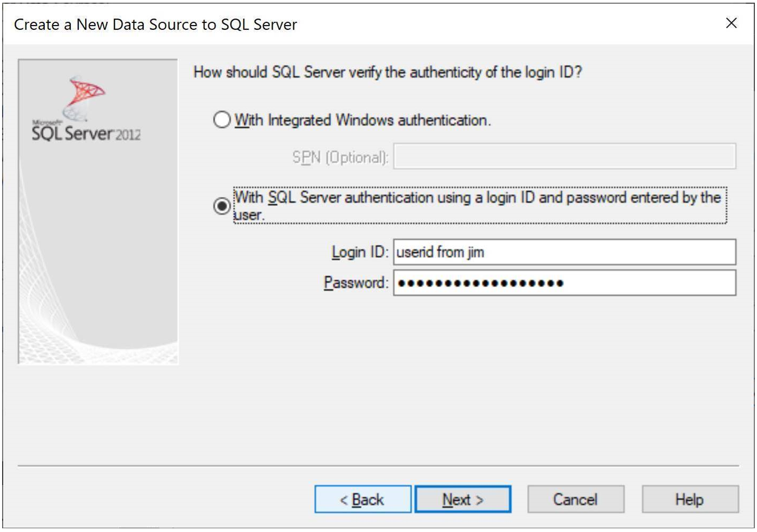Screen dimensions: 757x532
Task: Click the authenticity question heading text
Action: [x=388, y=72]
